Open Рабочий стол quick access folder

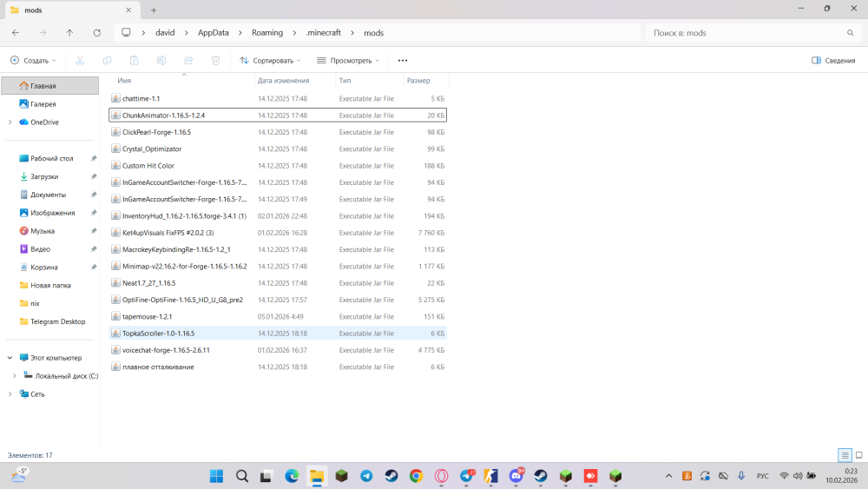click(x=49, y=158)
